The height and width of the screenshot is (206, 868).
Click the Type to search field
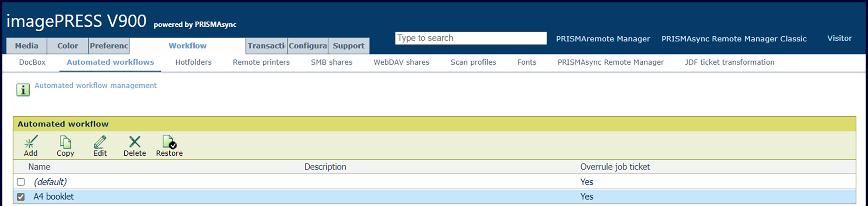[471, 38]
